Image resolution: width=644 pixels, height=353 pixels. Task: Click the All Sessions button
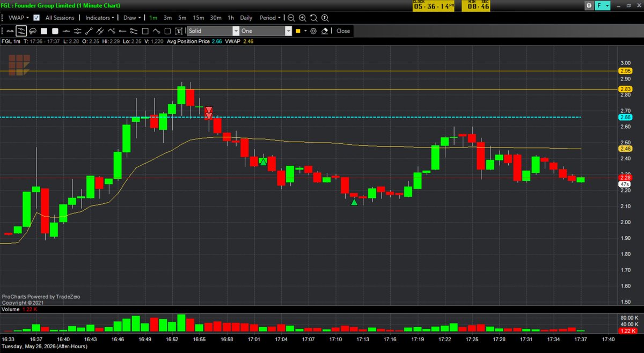tap(60, 18)
